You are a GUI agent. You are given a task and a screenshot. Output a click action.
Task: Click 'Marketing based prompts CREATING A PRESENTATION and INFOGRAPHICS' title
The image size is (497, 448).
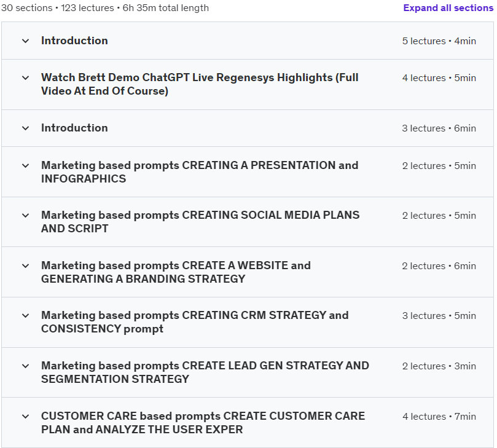pyautogui.click(x=200, y=172)
